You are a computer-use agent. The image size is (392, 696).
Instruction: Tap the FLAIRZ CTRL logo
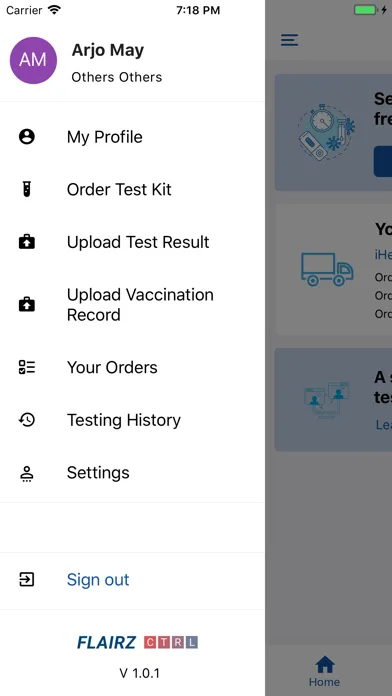(x=137, y=642)
